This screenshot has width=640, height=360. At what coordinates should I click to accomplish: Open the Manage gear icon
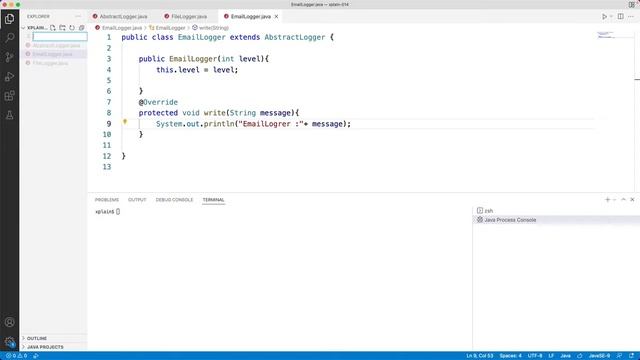pos(9,342)
